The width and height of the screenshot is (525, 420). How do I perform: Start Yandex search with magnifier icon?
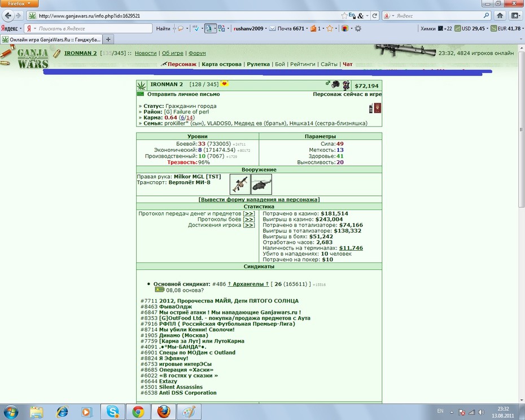[x=486, y=15]
